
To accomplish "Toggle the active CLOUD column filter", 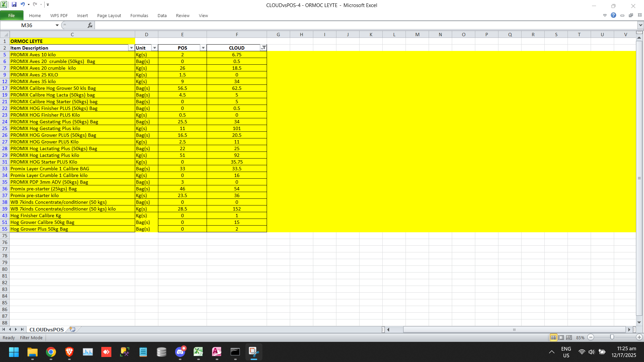I will click(264, 48).
